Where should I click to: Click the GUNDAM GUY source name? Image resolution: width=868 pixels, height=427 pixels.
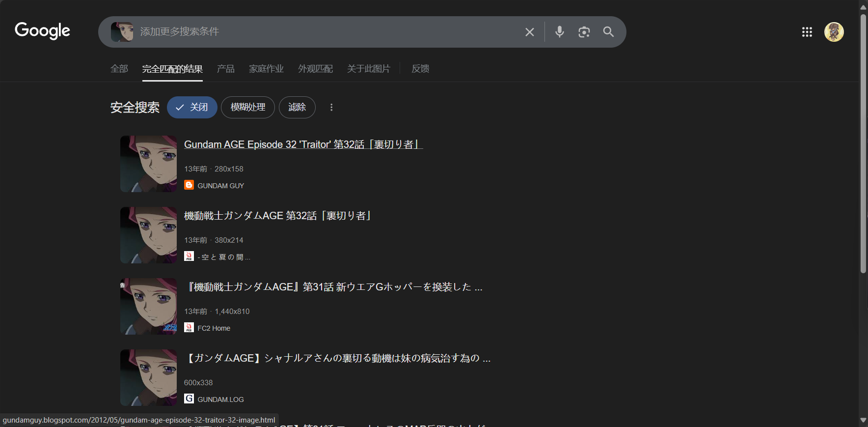[220, 186]
